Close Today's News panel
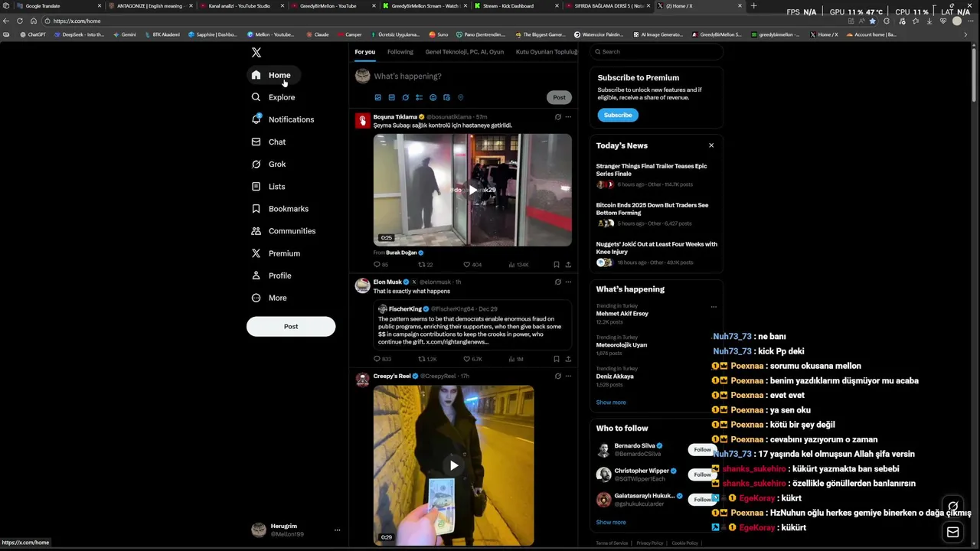Image resolution: width=980 pixels, height=551 pixels. (710, 145)
